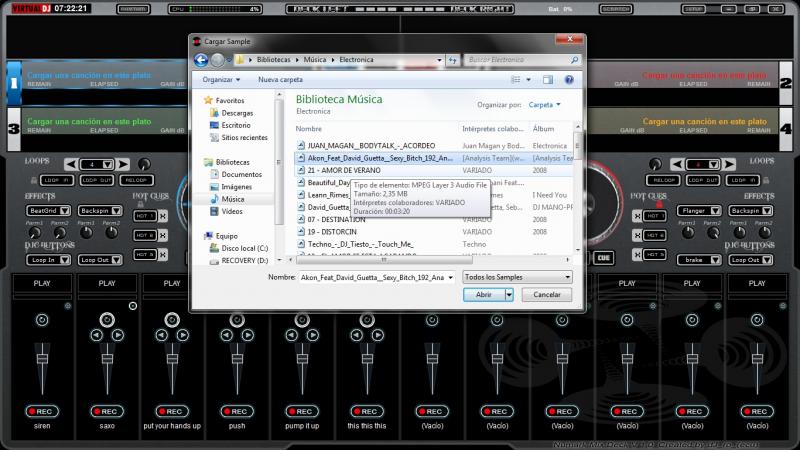
Task: Toggle REC for the saxo sample
Action: coord(107,411)
